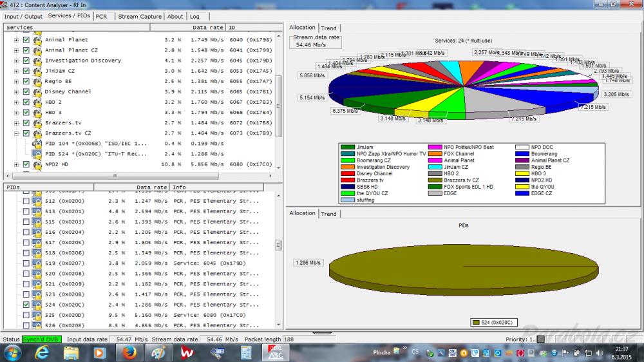Click the PIDs list vertical scrollbar thumb
The image size is (644, 362).
278,245
